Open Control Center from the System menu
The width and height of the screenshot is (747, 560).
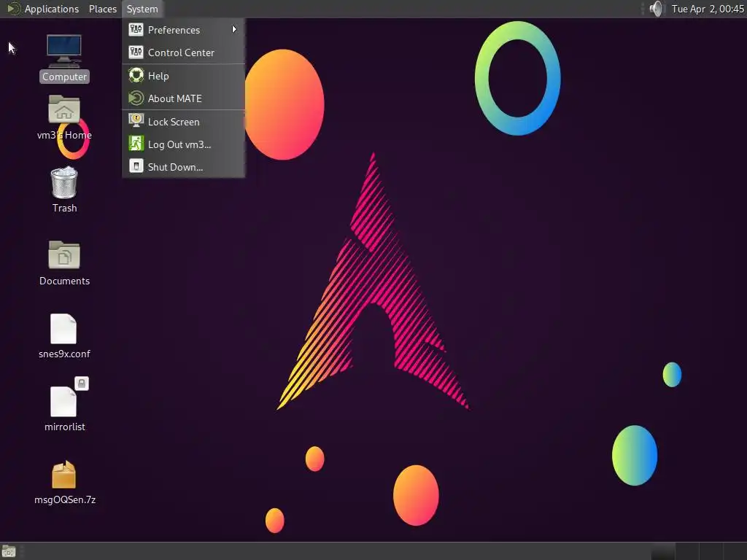coord(183,52)
